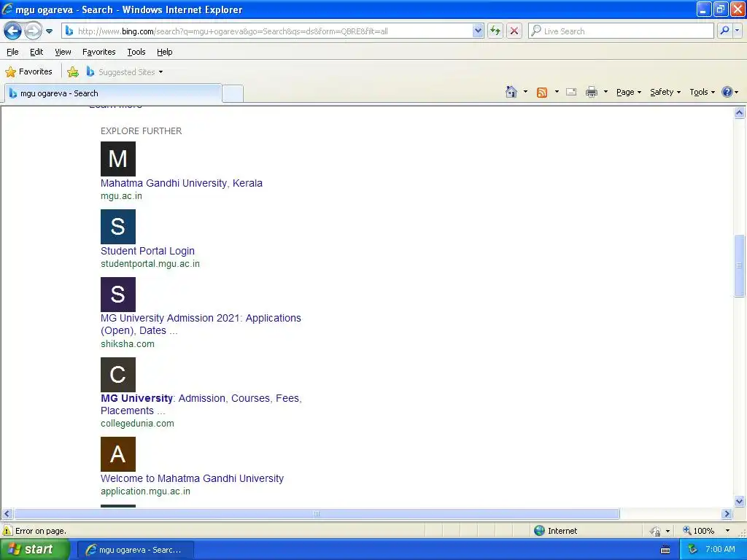Open 'MG University Admission 2021' link
Screen dimensions: 747x560
(x=201, y=324)
